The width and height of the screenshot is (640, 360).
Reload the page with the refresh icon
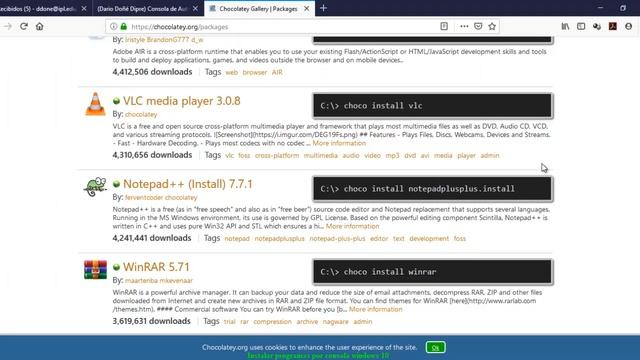tap(24, 27)
